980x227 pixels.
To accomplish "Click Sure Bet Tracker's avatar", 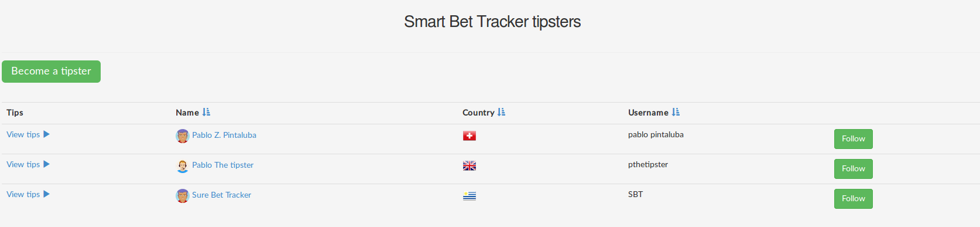I will click(183, 196).
